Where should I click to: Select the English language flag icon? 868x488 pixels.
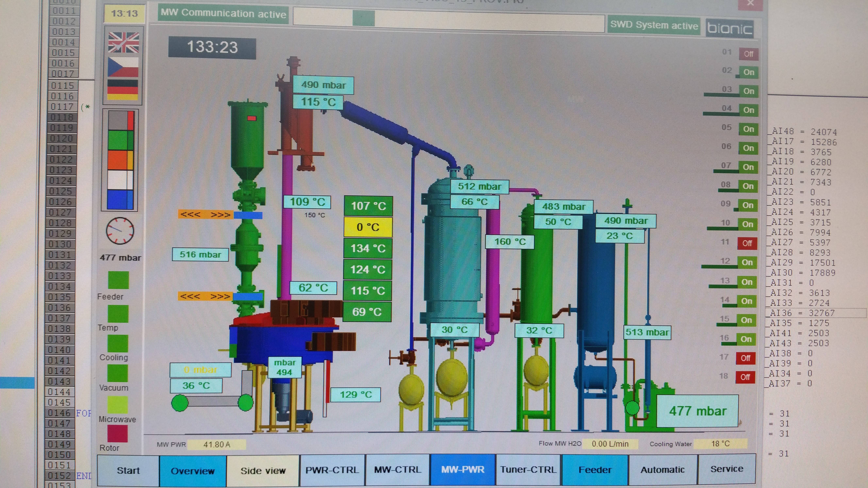(123, 42)
